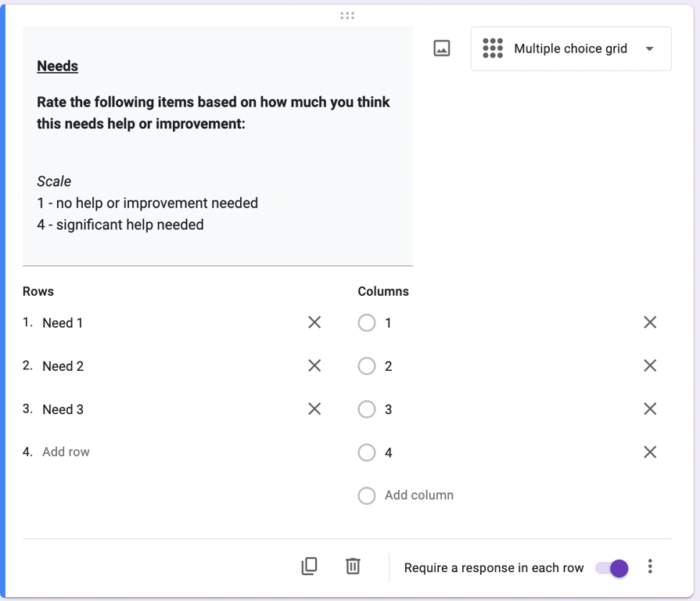Click the radio circle for column 3
This screenshot has height=601, width=700.
366,409
